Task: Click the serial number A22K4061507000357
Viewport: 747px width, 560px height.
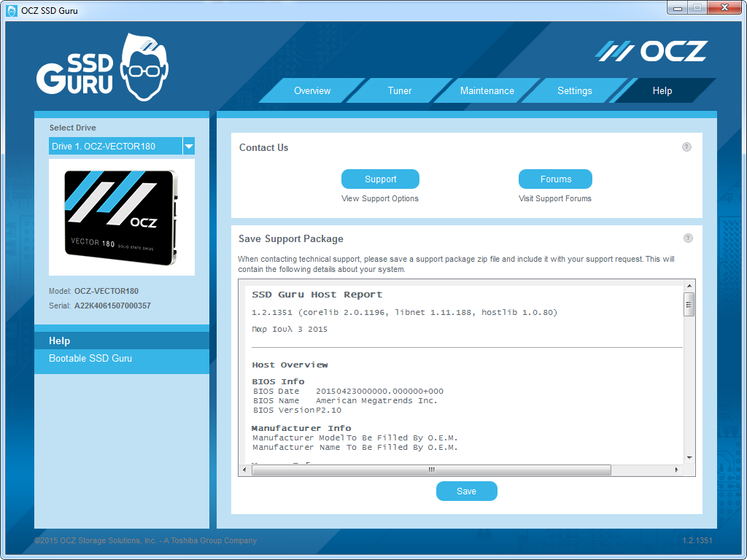Action: (112, 306)
